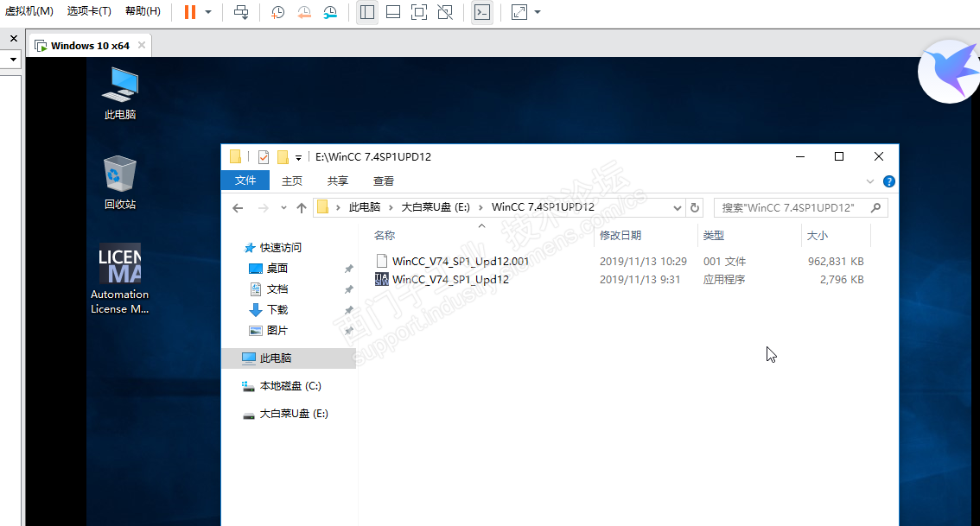Click WinCC 7.4SP1UPD12 in the address path

pyautogui.click(x=543, y=206)
